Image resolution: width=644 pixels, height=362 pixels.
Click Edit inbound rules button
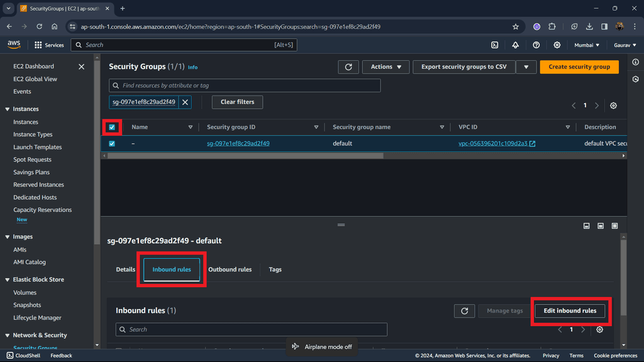570,311
